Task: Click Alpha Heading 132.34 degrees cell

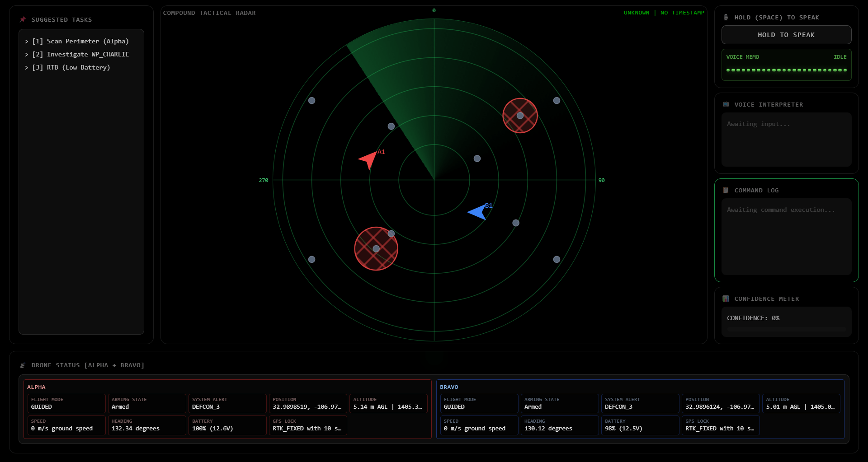Action: tap(147, 425)
